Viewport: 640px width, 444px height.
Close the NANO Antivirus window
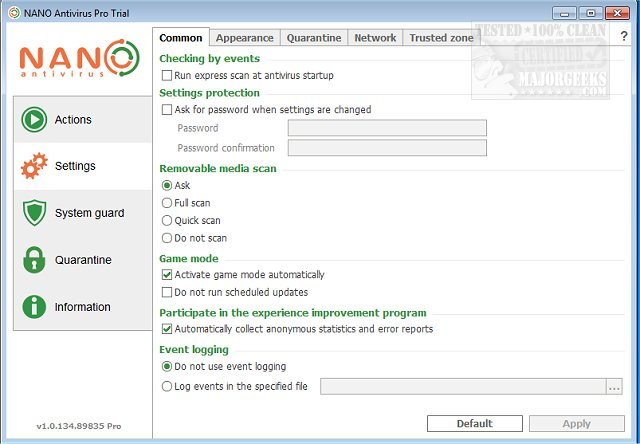click(x=617, y=13)
